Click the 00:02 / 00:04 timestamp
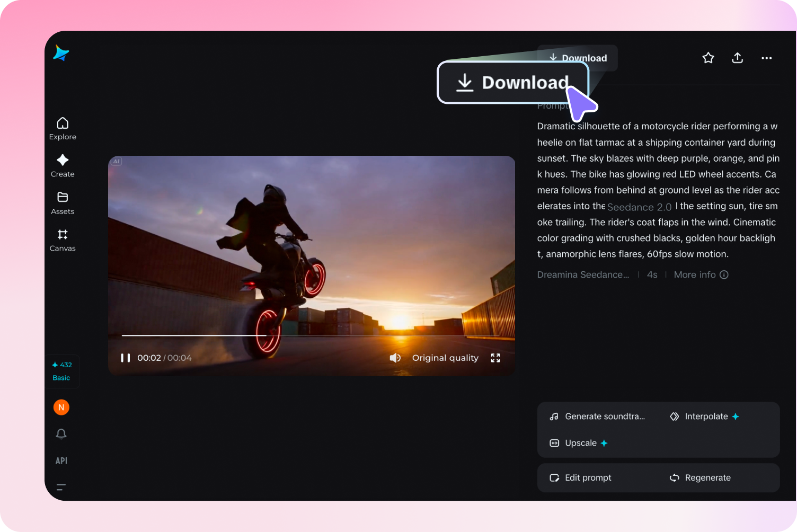This screenshot has height=532, width=797. [164, 358]
